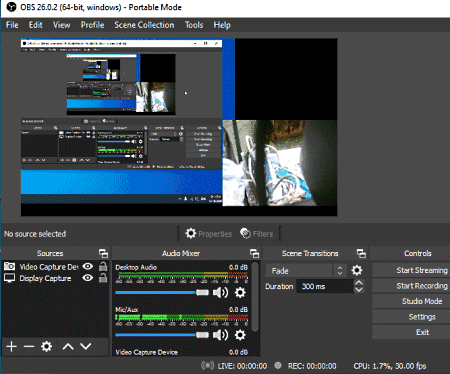
Task: Open the Scene Collection menu
Action: point(144,25)
